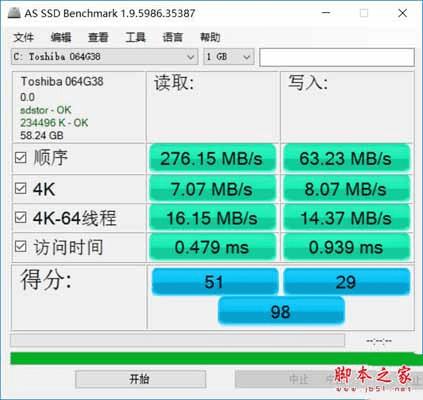423x400 pixels.
Task: Open the 查看 menu
Action: (98, 37)
